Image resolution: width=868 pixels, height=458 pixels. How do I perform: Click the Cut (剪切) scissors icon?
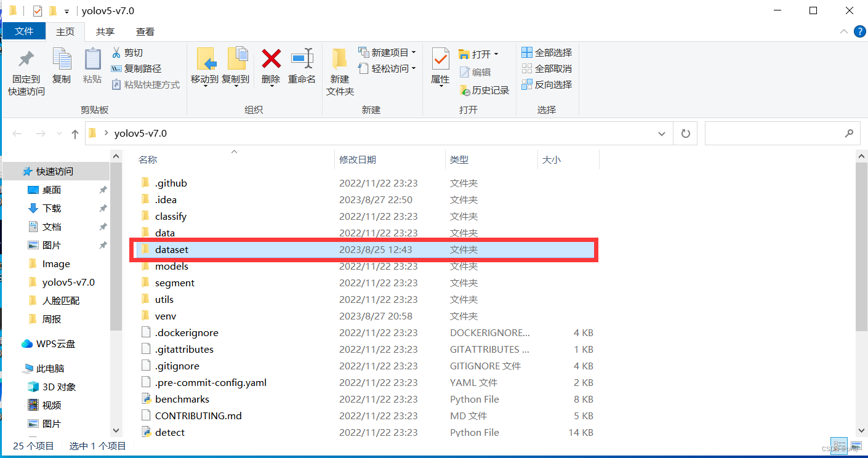point(116,52)
